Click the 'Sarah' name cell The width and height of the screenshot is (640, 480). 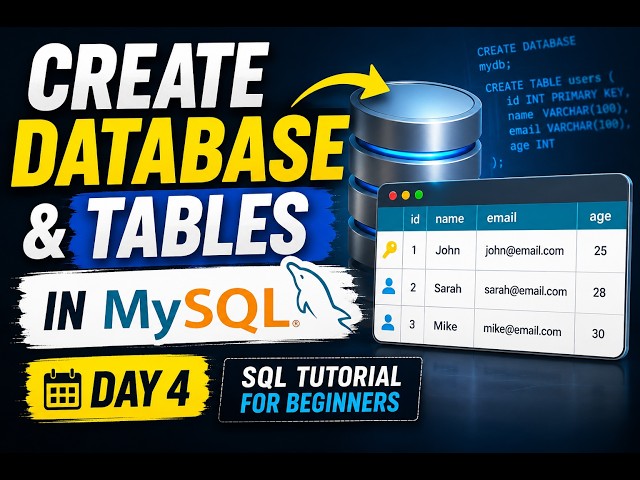pyautogui.click(x=448, y=289)
